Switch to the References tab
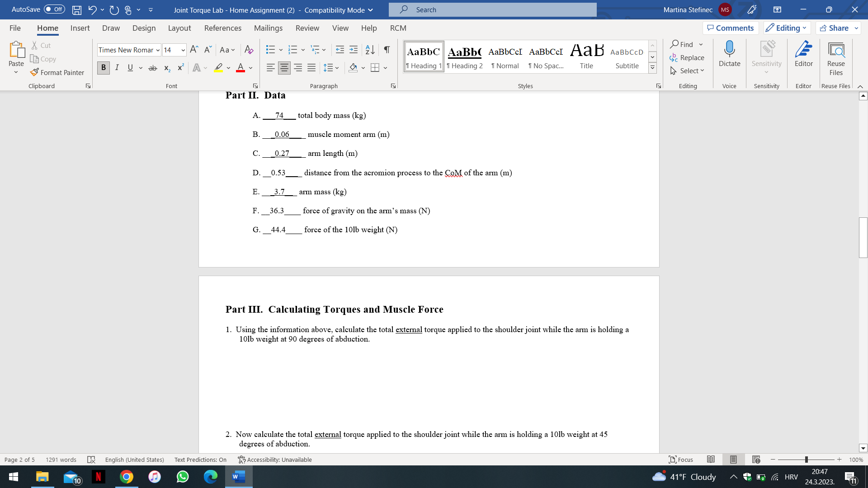Screen dimensions: 868x488 (x=222, y=28)
